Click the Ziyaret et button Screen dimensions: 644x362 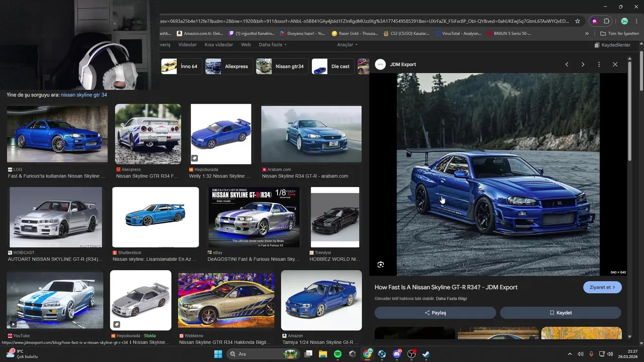click(602, 288)
